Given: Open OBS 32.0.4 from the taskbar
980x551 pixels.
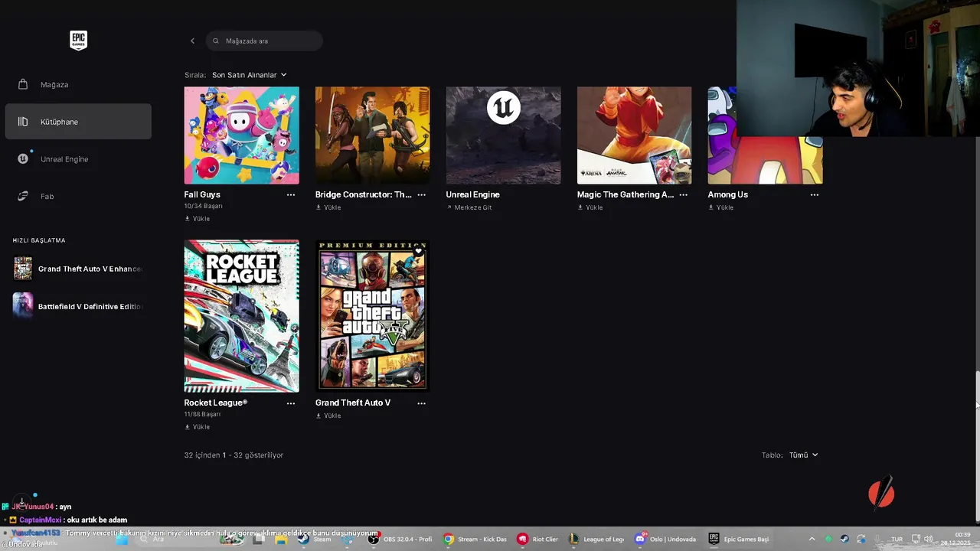Looking at the screenshot, I should coord(400,539).
